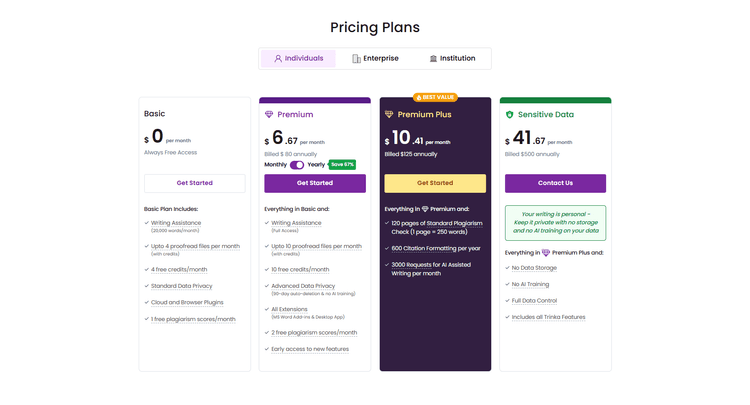Click the Sensitive Data shield icon
The width and height of the screenshot is (750, 405).
tap(509, 115)
